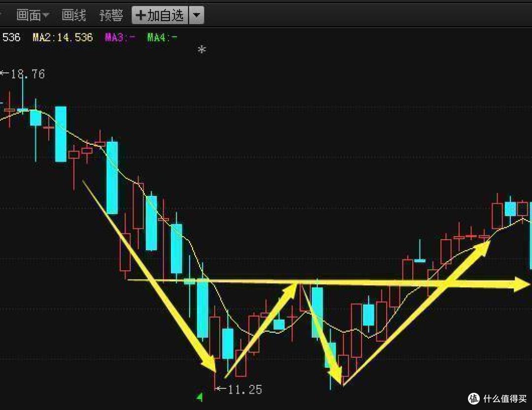Click the asterisk marker above the chart

pos(202,50)
